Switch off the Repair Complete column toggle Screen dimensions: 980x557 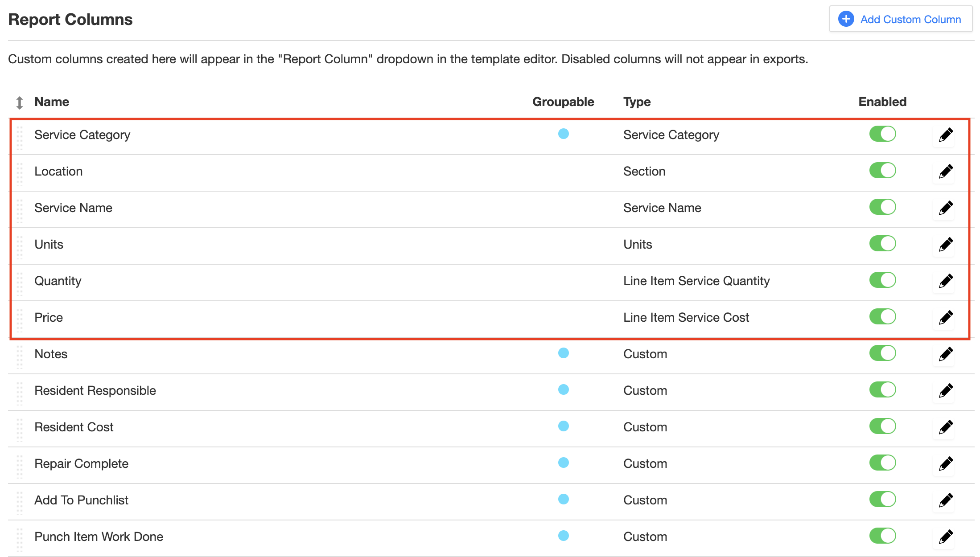[x=882, y=463]
